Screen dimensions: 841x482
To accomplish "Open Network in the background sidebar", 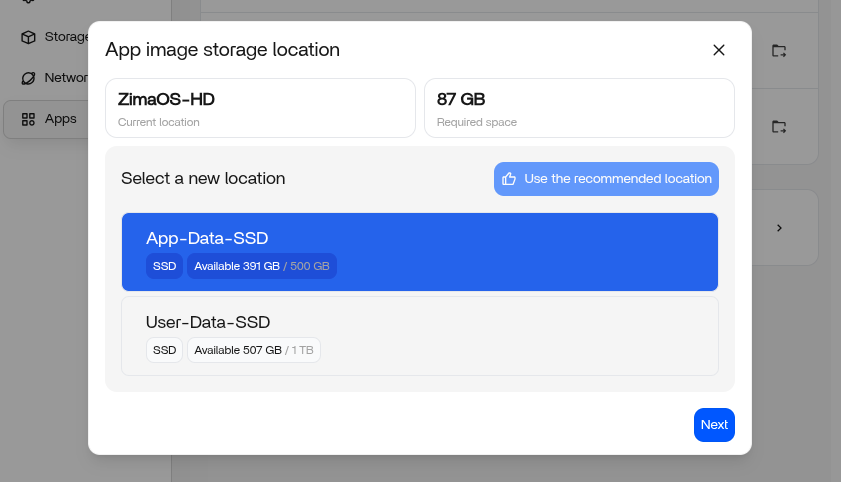I will click(x=54, y=78).
